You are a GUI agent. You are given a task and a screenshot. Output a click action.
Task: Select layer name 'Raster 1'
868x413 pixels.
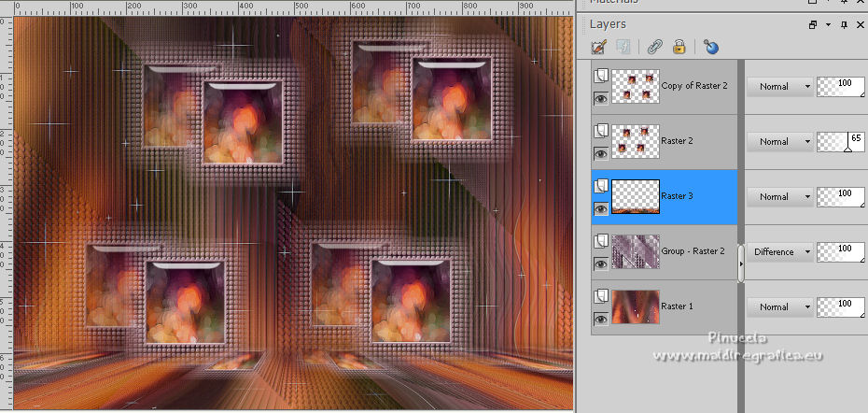coord(677,306)
